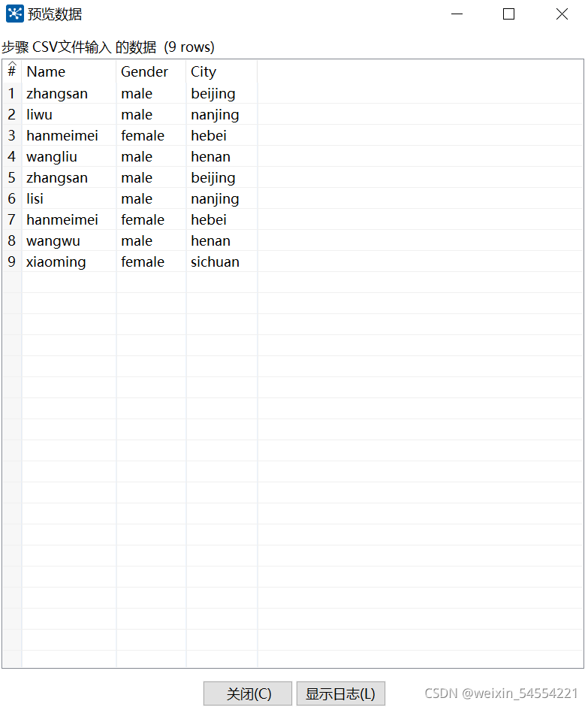The height and width of the screenshot is (707, 588).
Task: Sort by the City column header
Action: click(222, 71)
